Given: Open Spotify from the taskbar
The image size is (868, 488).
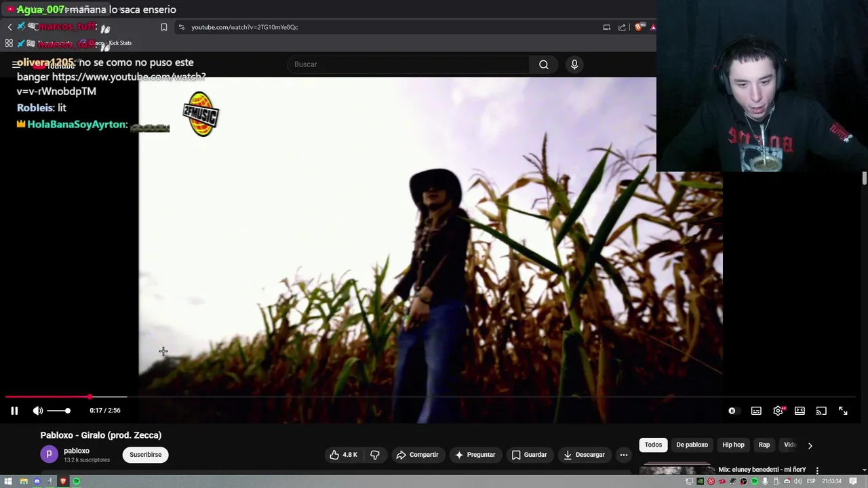Looking at the screenshot, I should pos(77,481).
